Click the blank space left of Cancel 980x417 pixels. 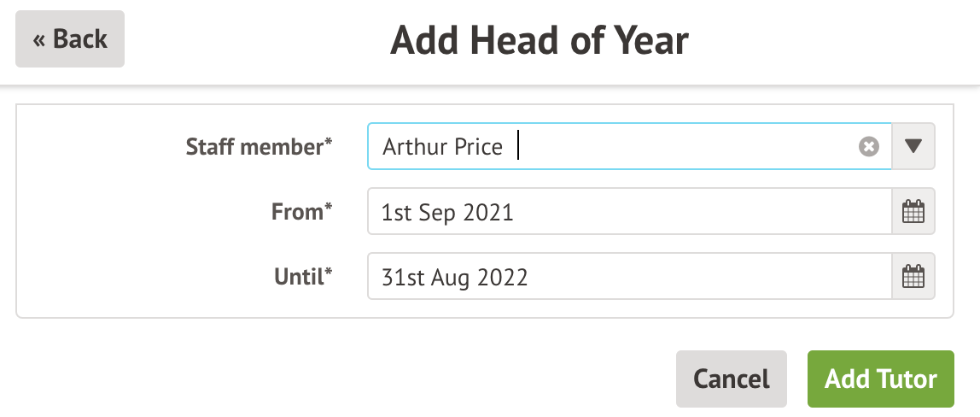pos(427,379)
